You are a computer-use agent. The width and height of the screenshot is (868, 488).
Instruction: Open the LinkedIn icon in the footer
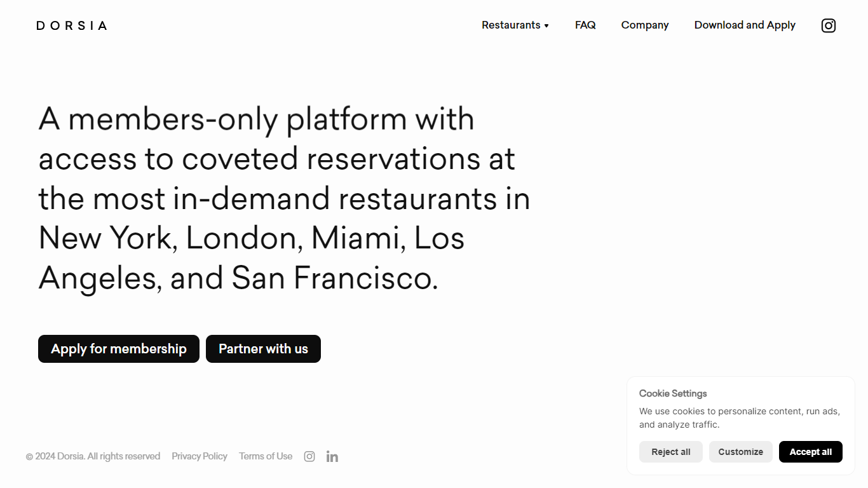click(x=332, y=456)
